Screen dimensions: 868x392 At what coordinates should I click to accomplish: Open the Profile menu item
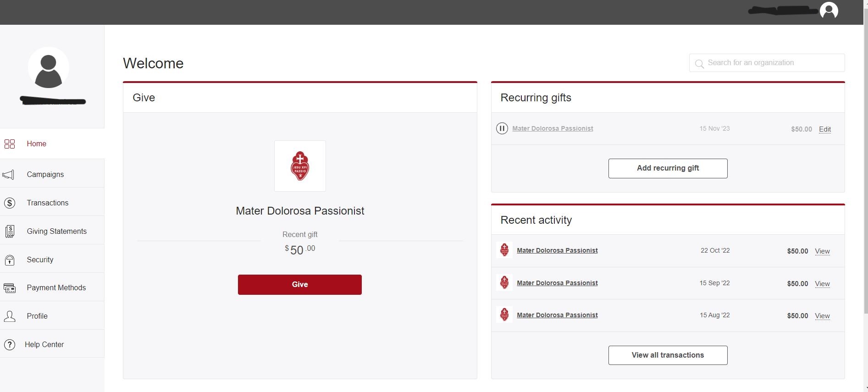click(52, 316)
